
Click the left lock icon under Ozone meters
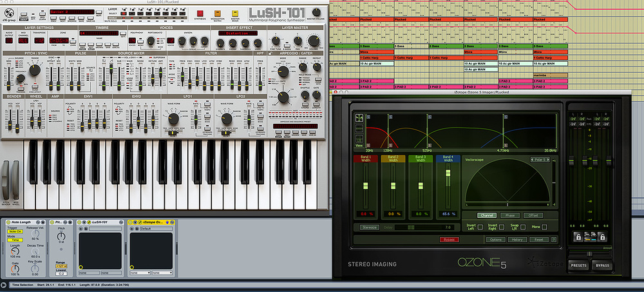pyautogui.click(x=578, y=237)
